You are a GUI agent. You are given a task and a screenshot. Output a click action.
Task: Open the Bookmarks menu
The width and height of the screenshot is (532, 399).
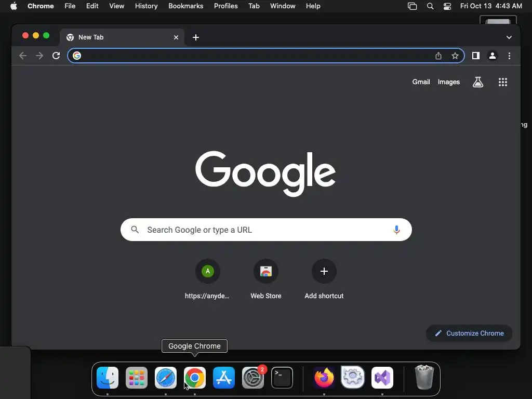pyautogui.click(x=185, y=6)
